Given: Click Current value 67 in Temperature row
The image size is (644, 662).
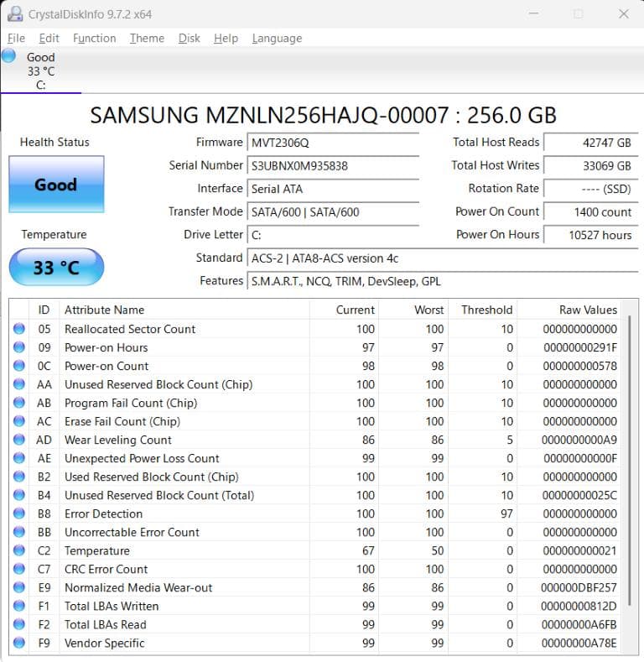Looking at the screenshot, I should [x=368, y=550].
